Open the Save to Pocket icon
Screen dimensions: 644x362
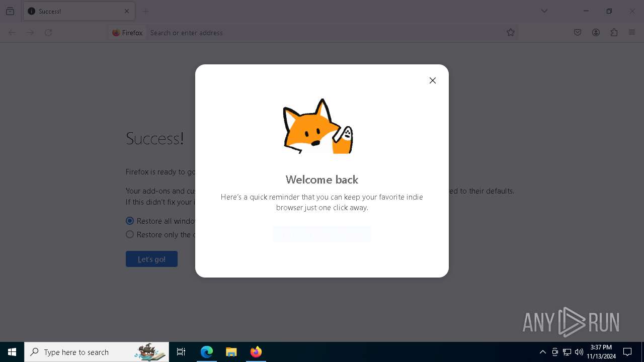click(x=578, y=33)
